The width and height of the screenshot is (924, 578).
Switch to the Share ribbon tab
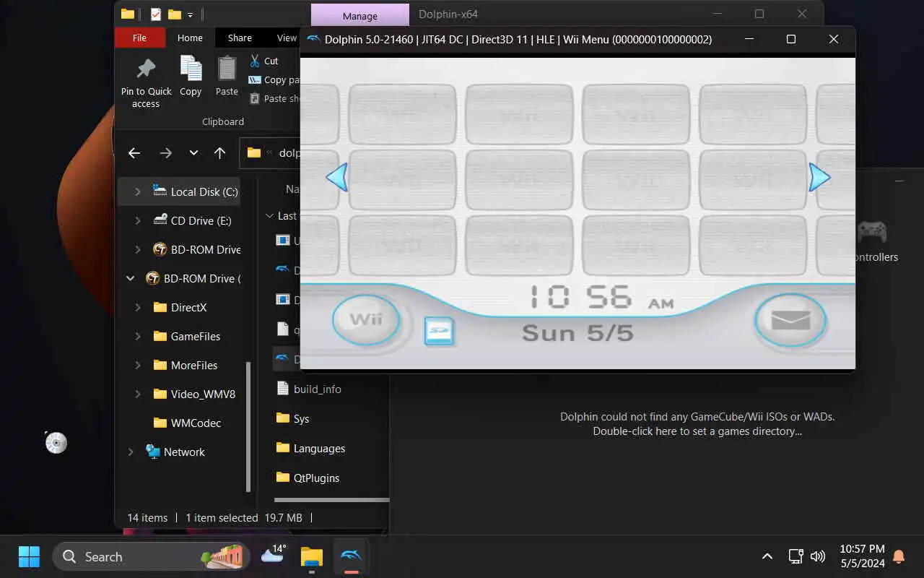[x=240, y=38]
